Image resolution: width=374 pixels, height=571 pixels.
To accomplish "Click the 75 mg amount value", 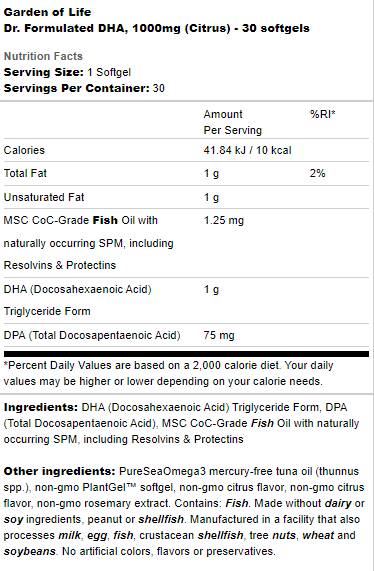I will point(219,335).
